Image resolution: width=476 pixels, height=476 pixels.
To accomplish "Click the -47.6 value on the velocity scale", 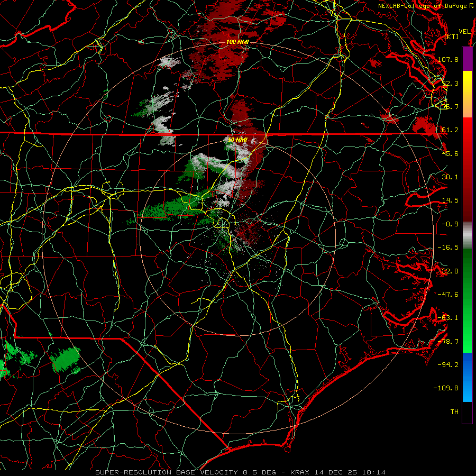I will pyautogui.click(x=448, y=295).
